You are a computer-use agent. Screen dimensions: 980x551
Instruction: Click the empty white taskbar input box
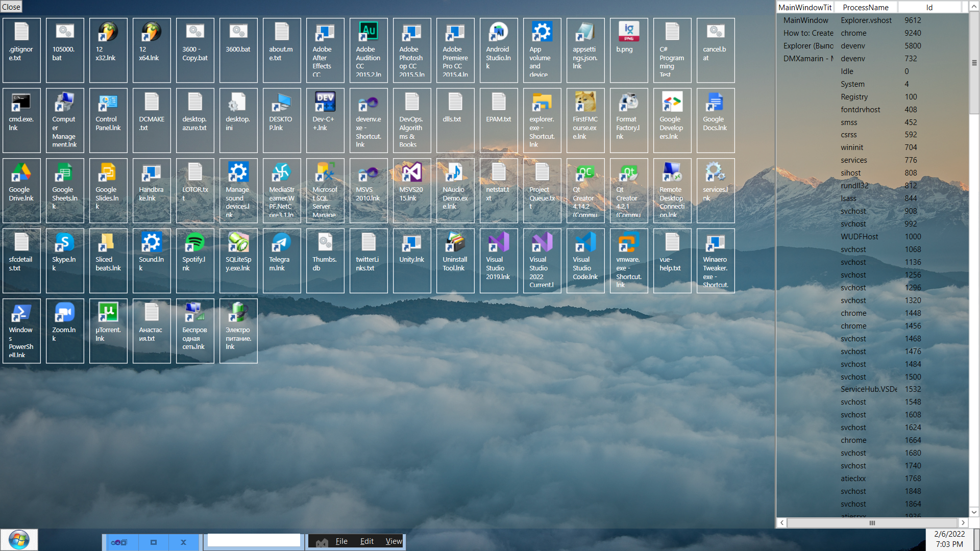(254, 540)
